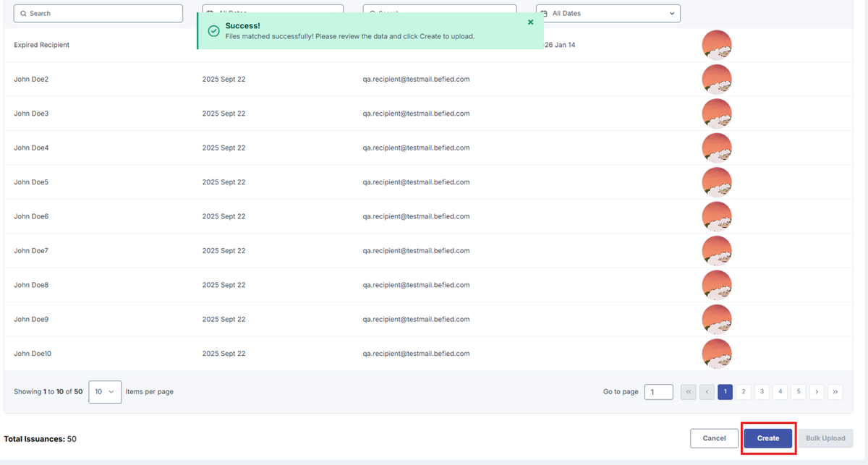Click the John Doe5 name cell
The height and width of the screenshot is (465, 868).
31,182
